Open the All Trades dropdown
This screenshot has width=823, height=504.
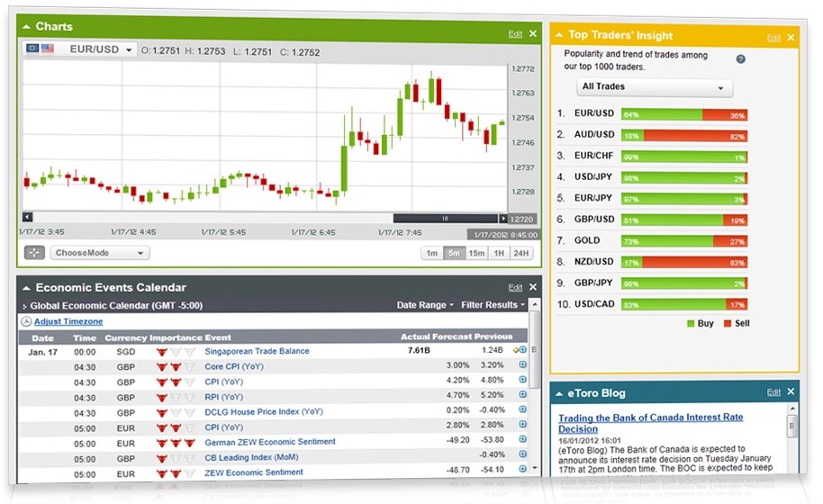tap(654, 87)
